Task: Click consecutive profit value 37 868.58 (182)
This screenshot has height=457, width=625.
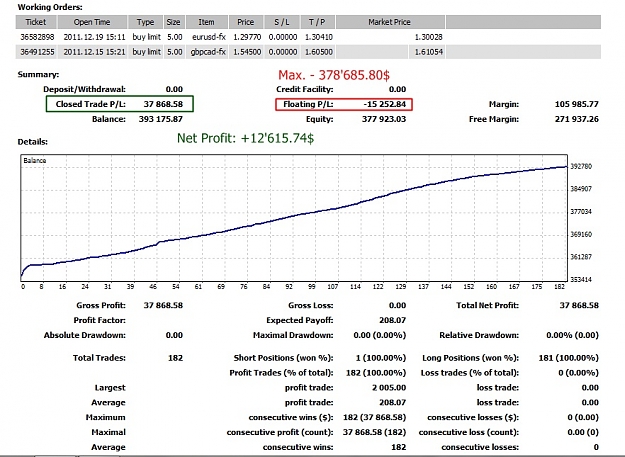Action: click(x=375, y=432)
